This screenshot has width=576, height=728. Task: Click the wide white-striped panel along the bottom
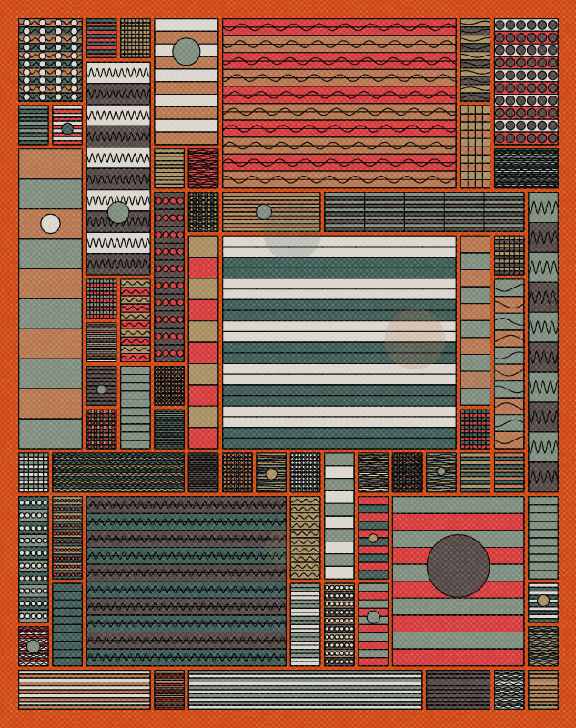[x=305, y=690]
